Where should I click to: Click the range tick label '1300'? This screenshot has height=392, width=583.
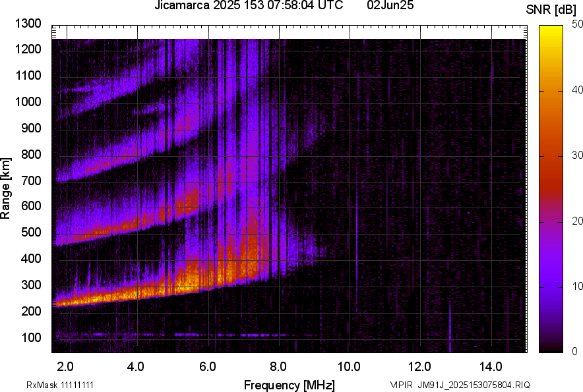coord(28,24)
